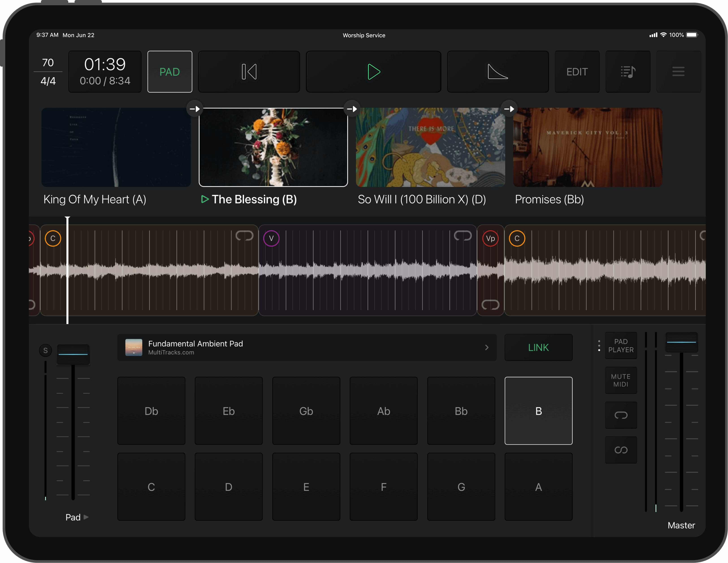Open the Worship Service setlist title
The width and height of the screenshot is (728, 563).
tap(364, 35)
